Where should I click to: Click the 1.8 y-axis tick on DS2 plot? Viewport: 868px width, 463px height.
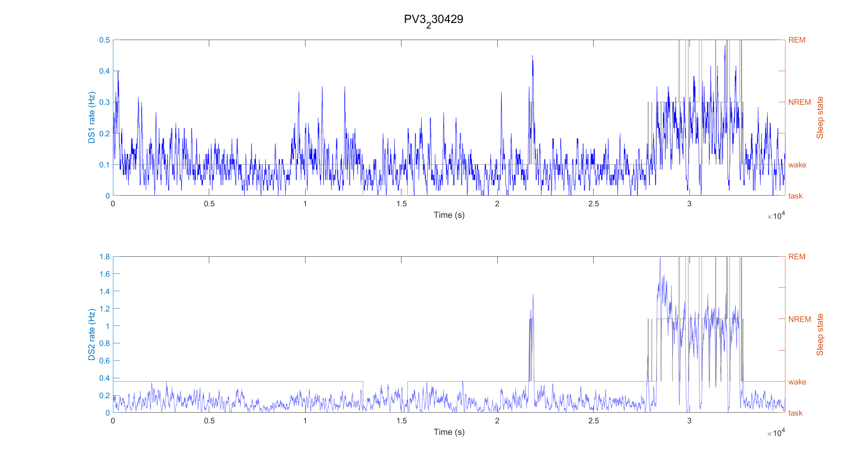tap(104, 257)
